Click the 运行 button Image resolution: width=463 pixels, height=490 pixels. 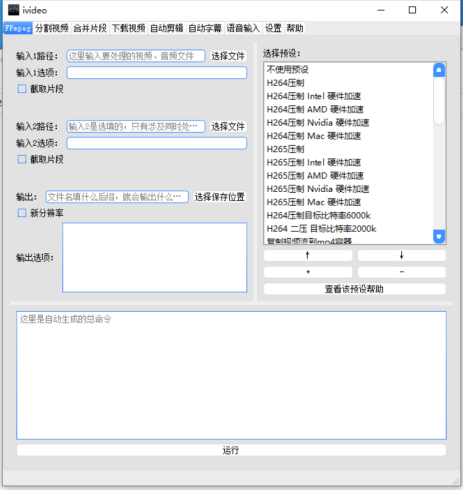pos(231,450)
